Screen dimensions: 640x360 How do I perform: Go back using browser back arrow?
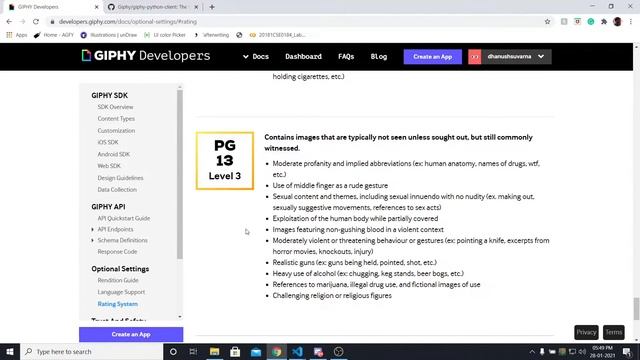point(9,22)
